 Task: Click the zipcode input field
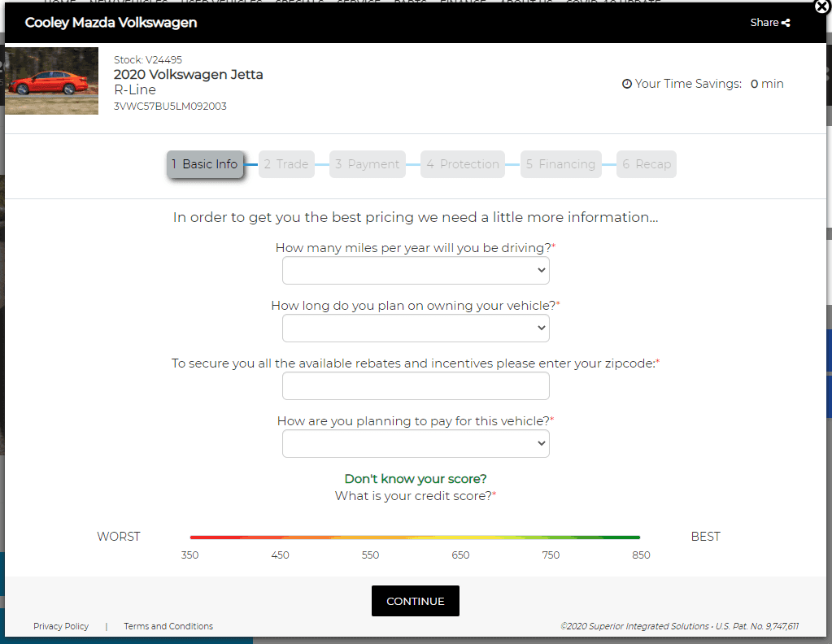pyautogui.click(x=416, y=385)
